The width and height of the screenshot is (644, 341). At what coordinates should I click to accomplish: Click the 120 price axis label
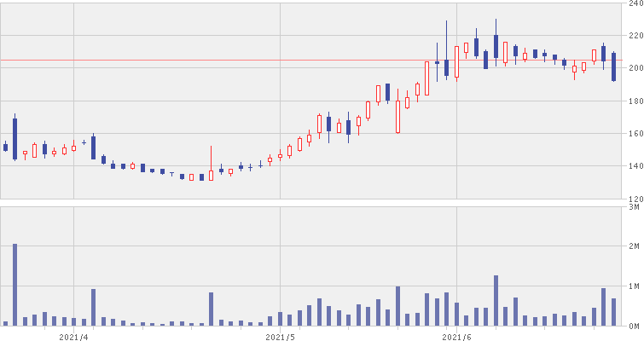tap(633, 199)
